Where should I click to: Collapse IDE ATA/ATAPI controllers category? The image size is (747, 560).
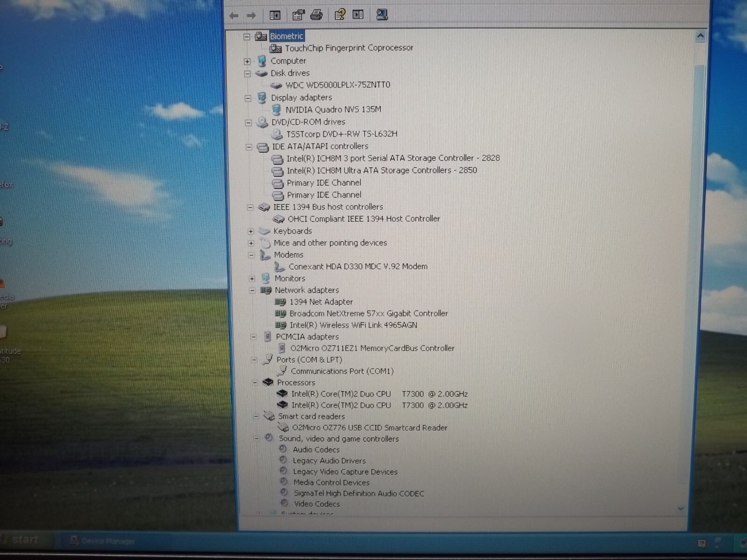[x=249, y=147]
